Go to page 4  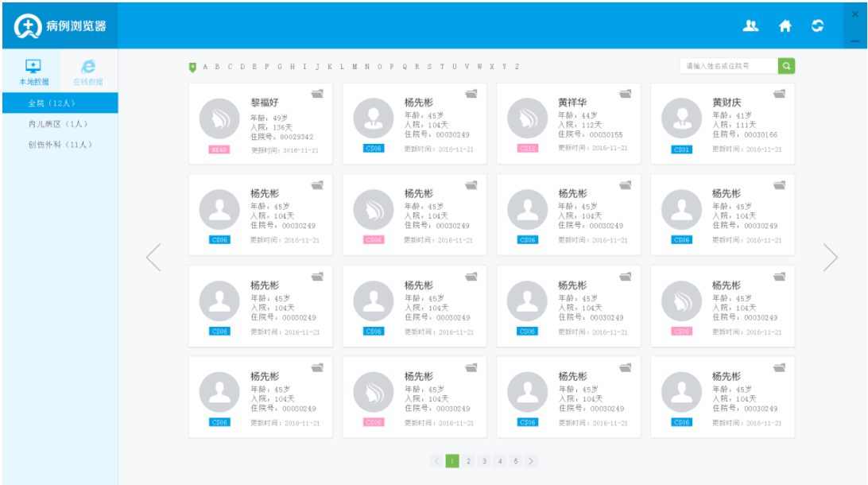click(x=500, y=460)
